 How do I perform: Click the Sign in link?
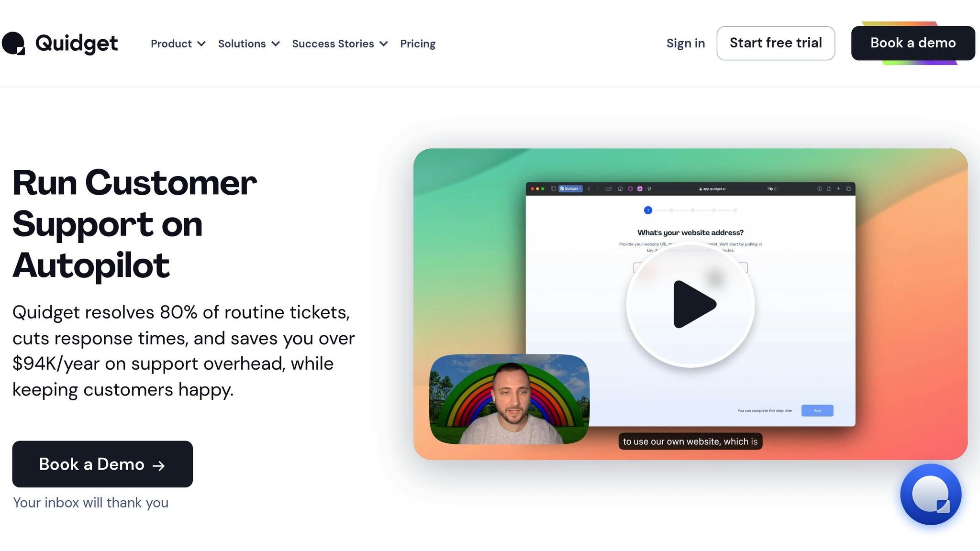[x=686, y=43]
